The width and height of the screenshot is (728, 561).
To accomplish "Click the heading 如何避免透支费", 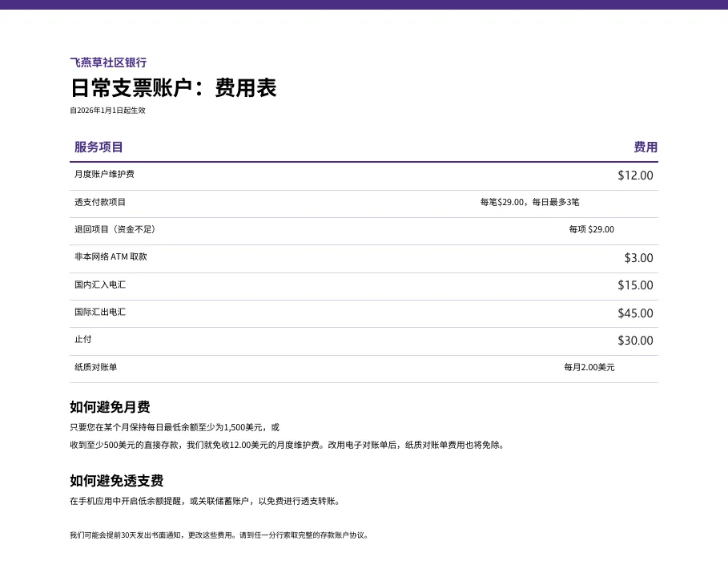I will point(117,481).
